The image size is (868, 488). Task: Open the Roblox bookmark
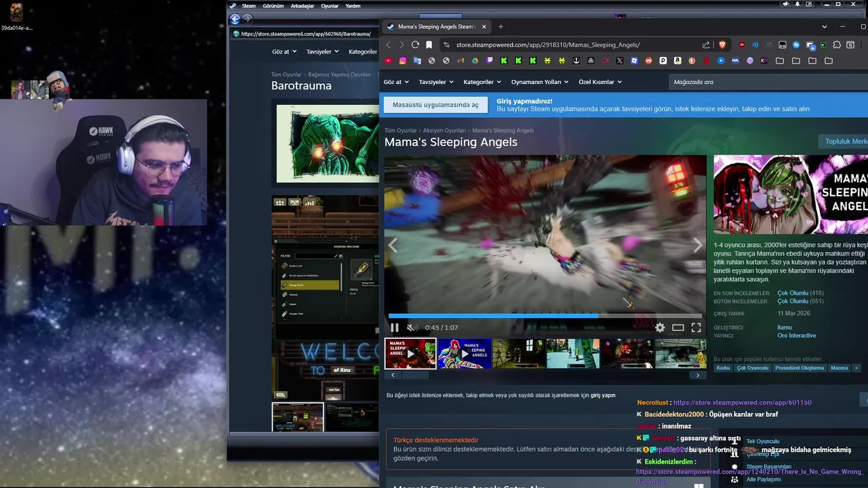(x=633, y=61)
